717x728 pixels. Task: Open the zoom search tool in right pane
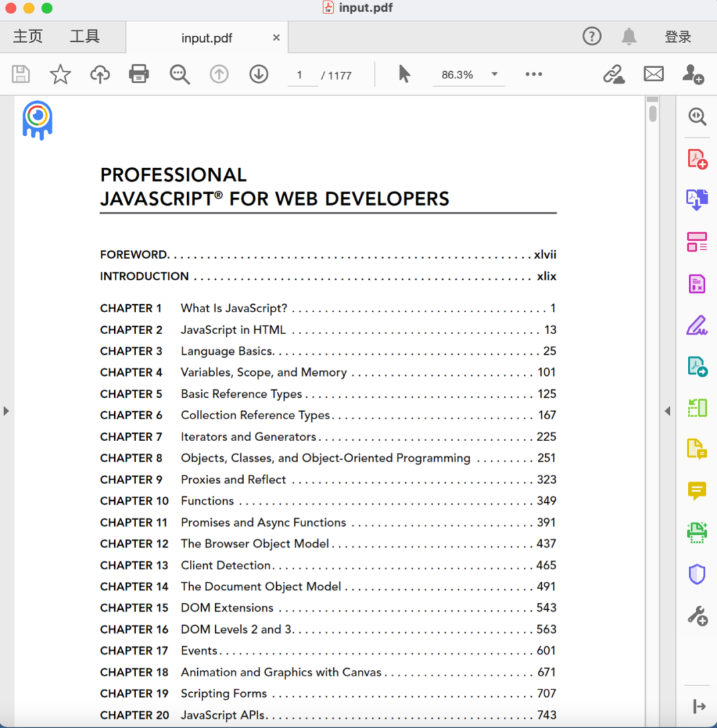point(697,116)
